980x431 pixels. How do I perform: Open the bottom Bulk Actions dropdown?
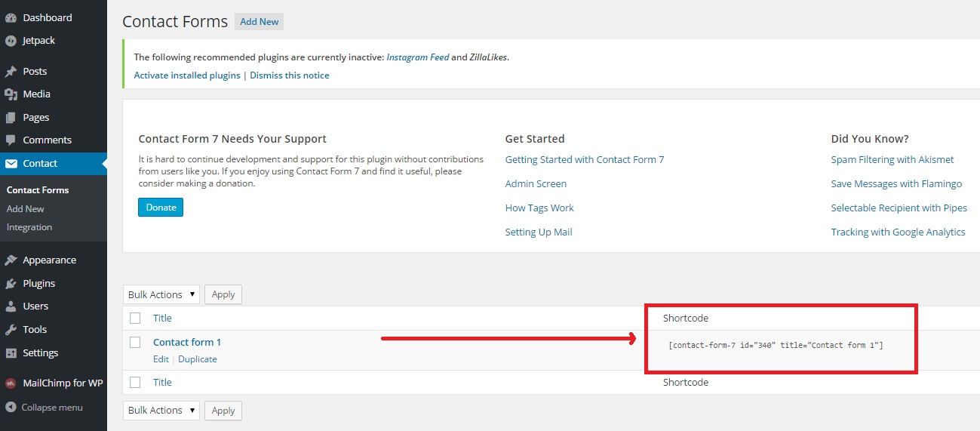click(x=161, y=410)
